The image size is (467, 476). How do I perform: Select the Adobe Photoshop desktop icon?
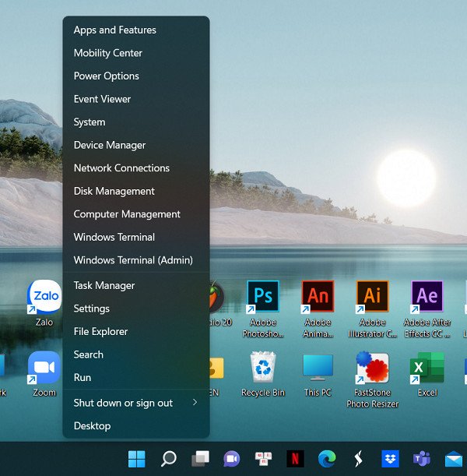262,297
